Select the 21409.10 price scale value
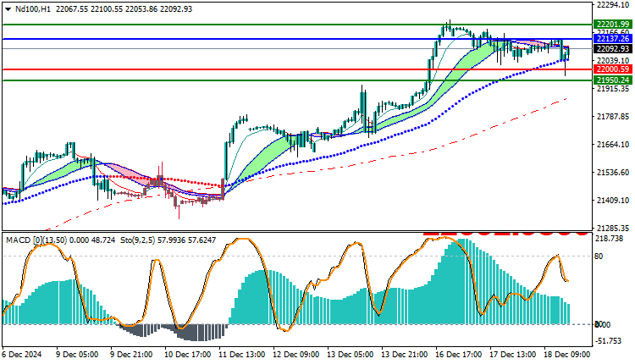Viewport: 635px width, 364px height. 613,201
